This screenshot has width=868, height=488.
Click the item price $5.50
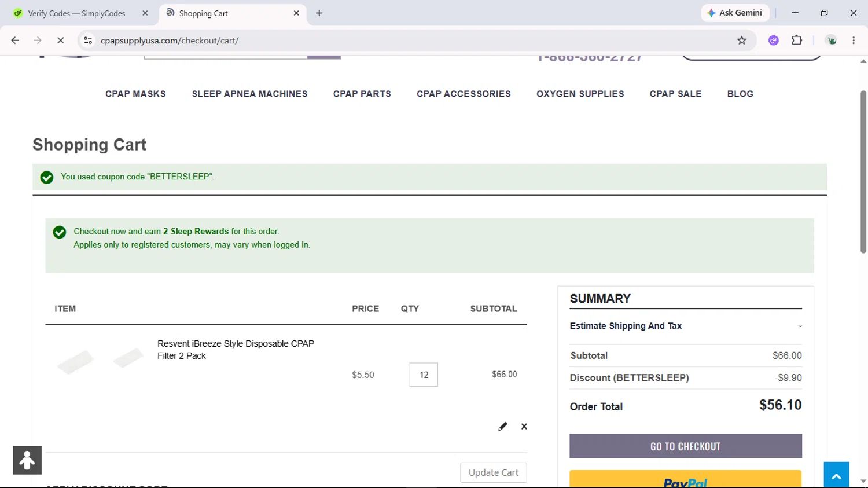pyautogui.click(x=363, y=375)
